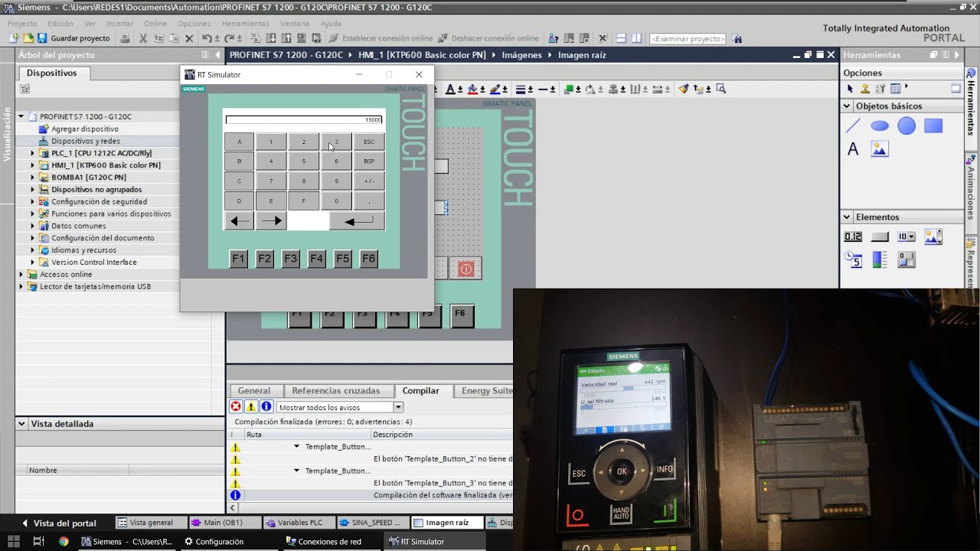Click ESC key on simulator keypad
The height and width of the screenshot is (551, 980).
(369, 142)
